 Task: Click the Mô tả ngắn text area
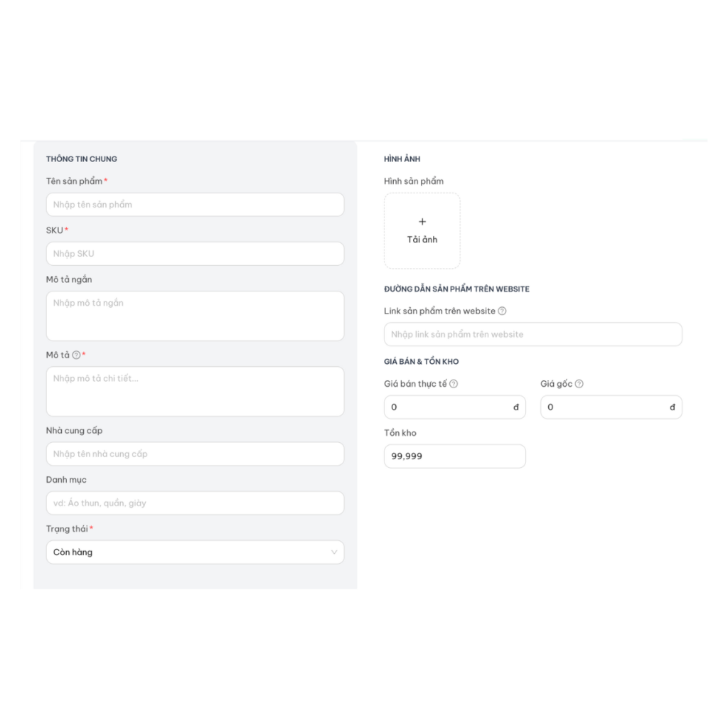tap(195, 316)
